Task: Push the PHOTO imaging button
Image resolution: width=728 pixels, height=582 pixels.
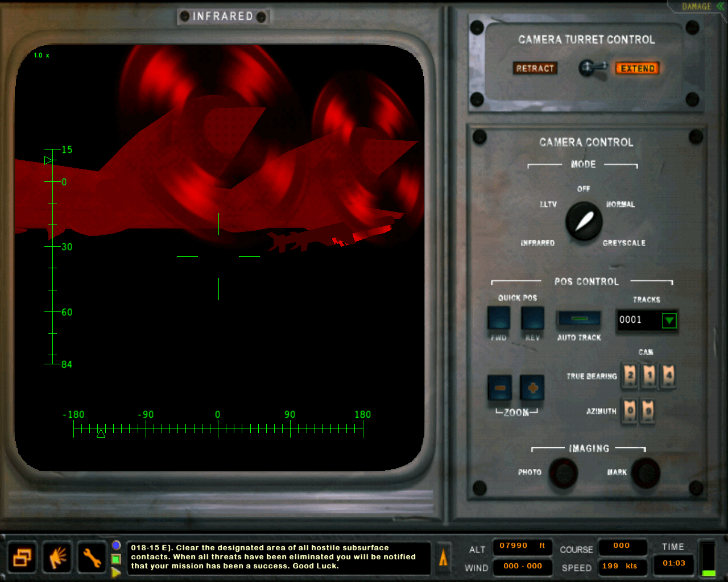Action: click(x=564, y=473)
